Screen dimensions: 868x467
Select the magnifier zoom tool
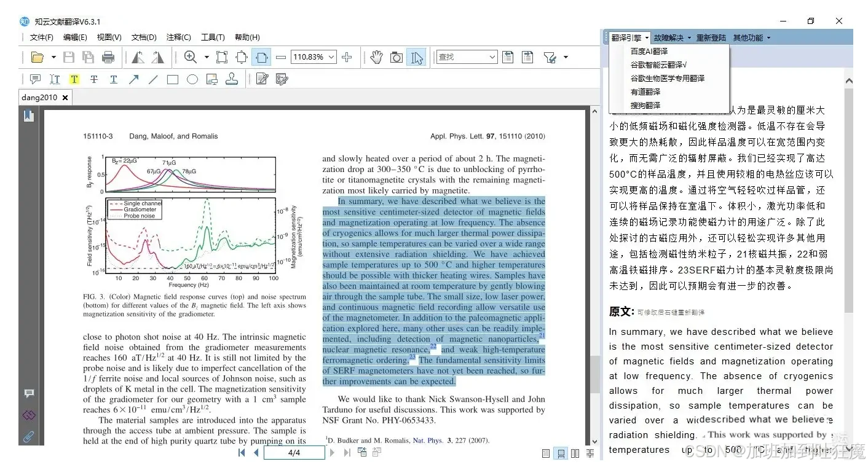191,57
